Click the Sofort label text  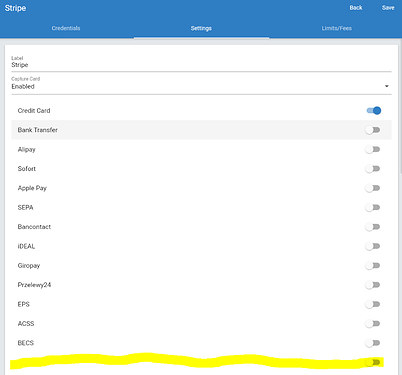tap(27, 169)
